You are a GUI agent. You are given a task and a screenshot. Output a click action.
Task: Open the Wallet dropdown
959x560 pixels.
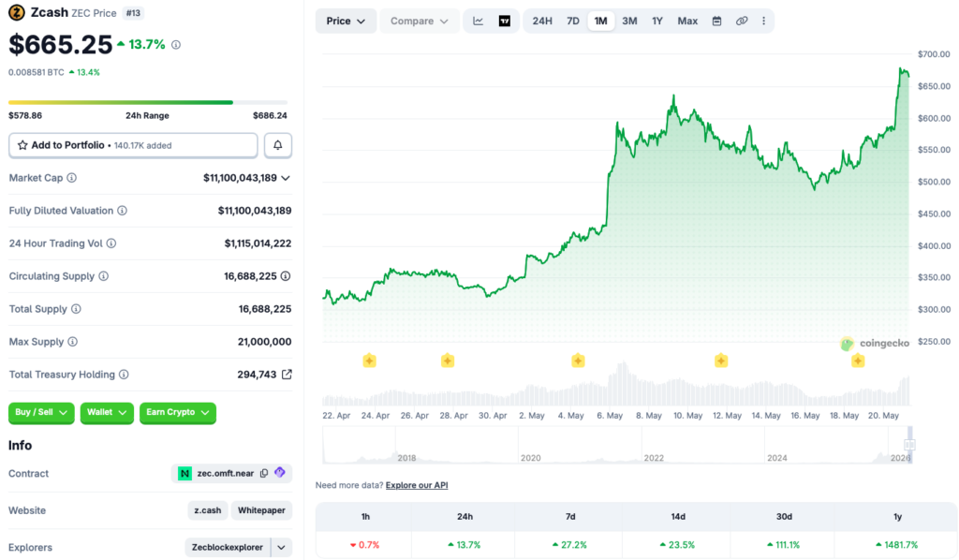tap(107, 413)
